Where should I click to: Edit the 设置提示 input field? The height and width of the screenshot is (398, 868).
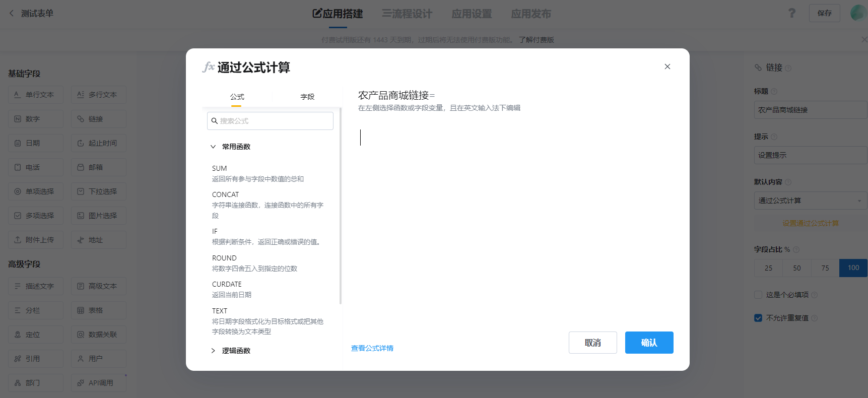point(811,155)
